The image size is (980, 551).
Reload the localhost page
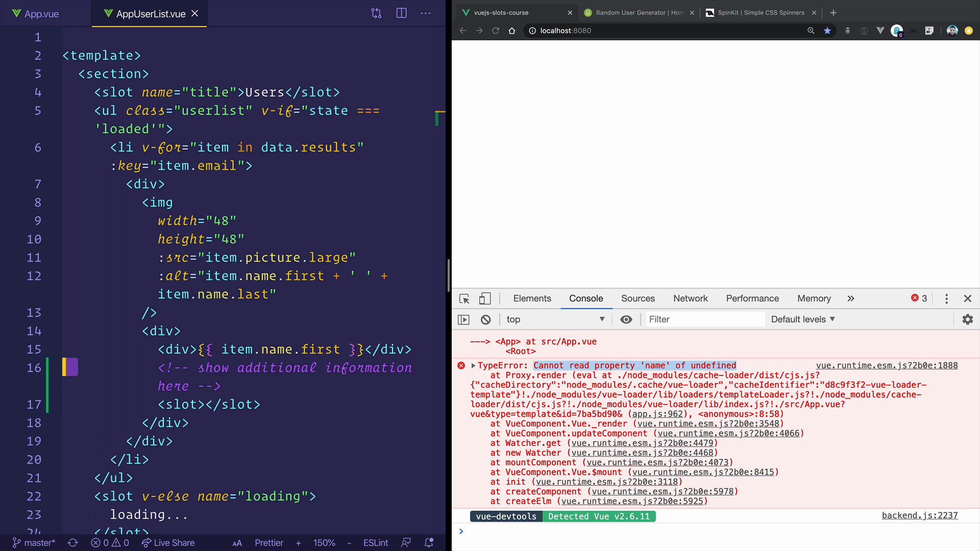496,31
